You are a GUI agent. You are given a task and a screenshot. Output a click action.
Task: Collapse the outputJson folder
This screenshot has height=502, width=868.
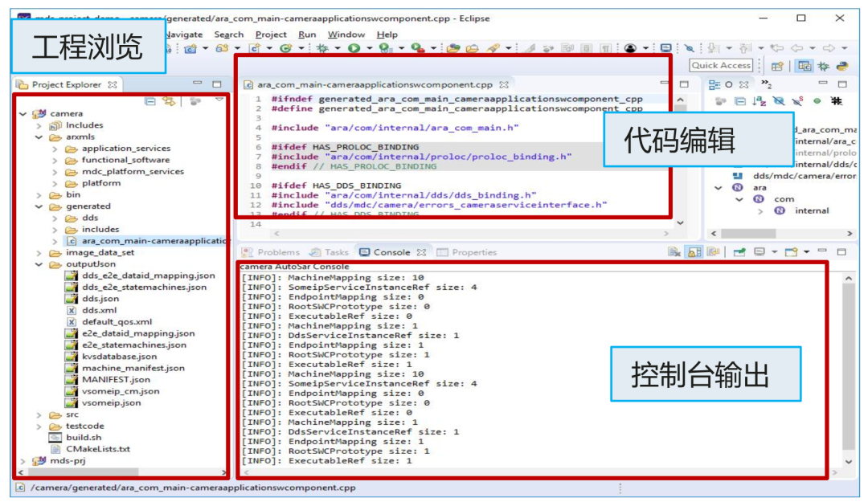click(x=39, y=264)
